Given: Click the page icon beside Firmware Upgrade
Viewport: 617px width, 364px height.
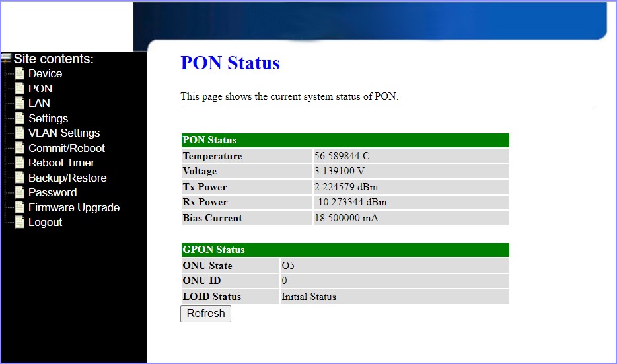Looking at the screenshot, I should pos(20,207).
